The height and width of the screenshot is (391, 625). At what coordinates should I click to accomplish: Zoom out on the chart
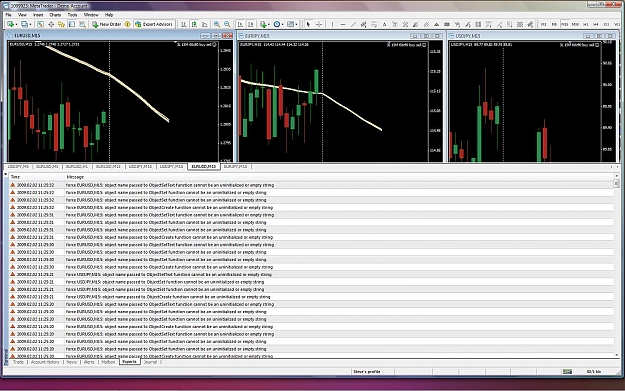click(227, 24)
